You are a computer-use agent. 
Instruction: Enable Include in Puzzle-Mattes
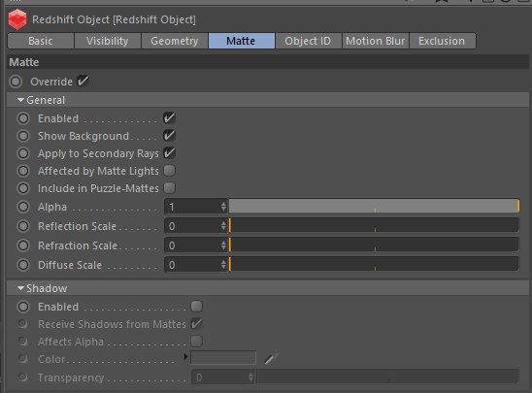[x=169, y=188]
